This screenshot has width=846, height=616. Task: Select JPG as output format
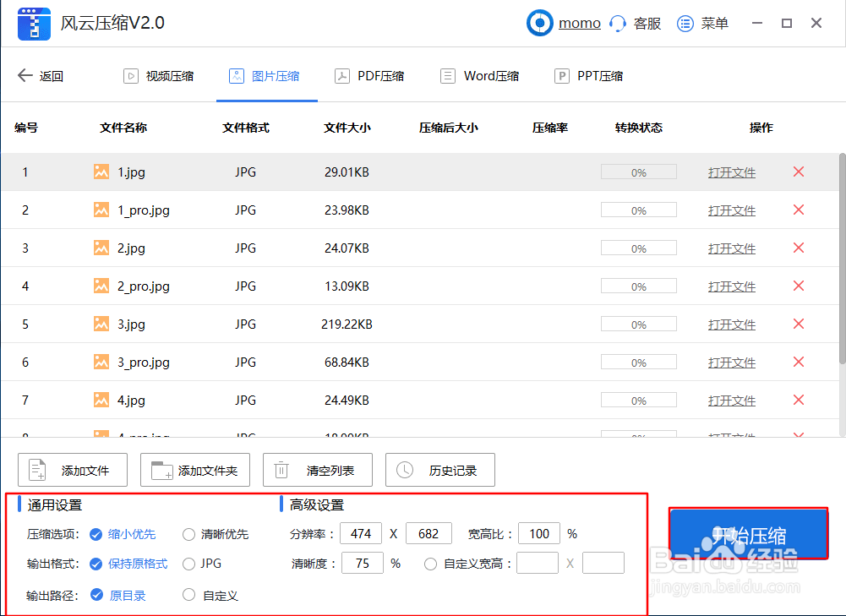click(188, 563)
